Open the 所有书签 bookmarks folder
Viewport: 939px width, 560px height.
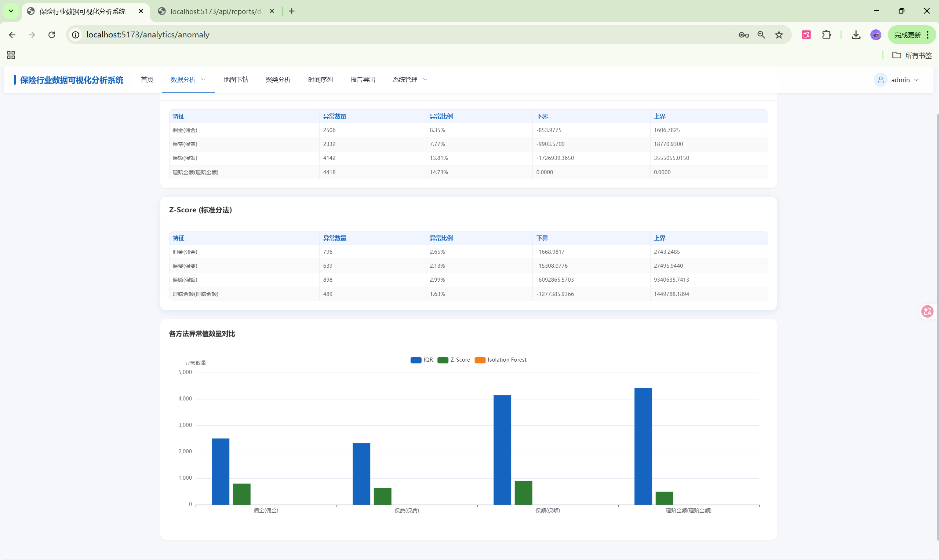(x=912, y=55)
